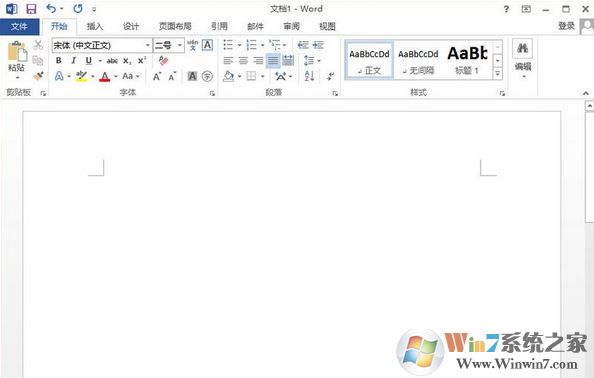Open the File tab
This screenshot has height=378, width=594.
click(x=19, y=26)
